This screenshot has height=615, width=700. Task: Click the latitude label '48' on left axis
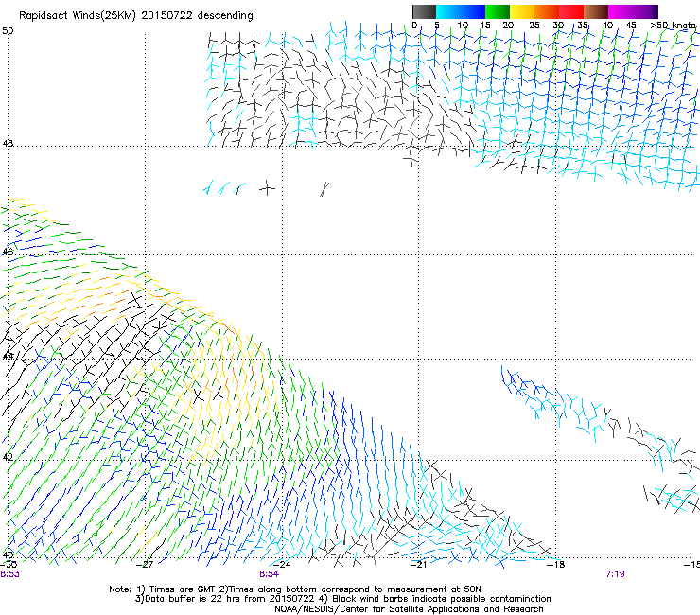(x=8, y=144)
